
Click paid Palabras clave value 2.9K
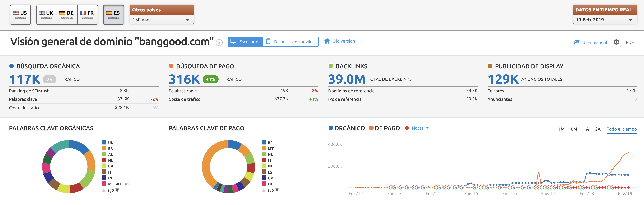tap(284, 90)
